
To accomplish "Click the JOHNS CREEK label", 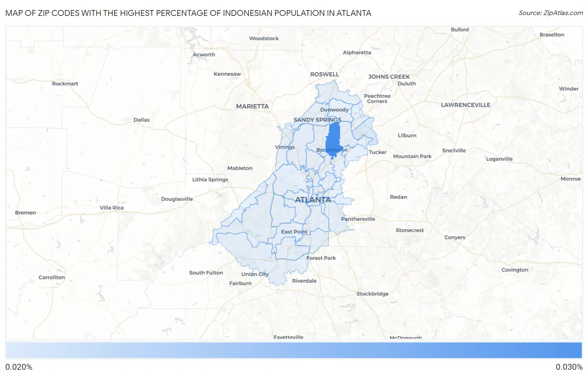I will click(x=389, y=77).
